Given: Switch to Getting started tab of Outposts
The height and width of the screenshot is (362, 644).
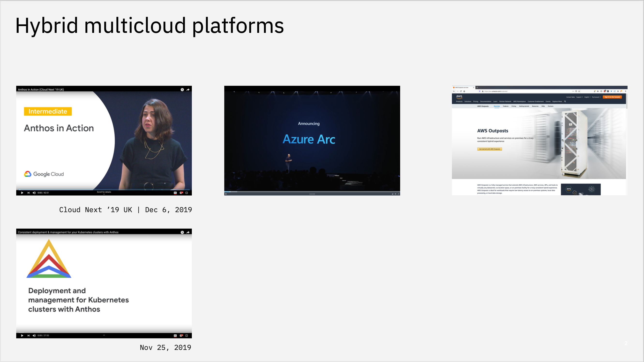Looking at the screenshot, I should (524, 106).
